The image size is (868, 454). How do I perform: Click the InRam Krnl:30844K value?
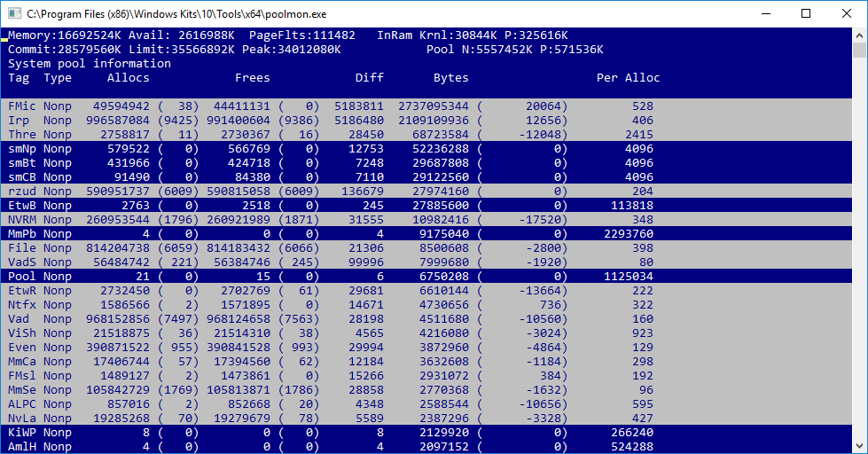pos(437,35)
